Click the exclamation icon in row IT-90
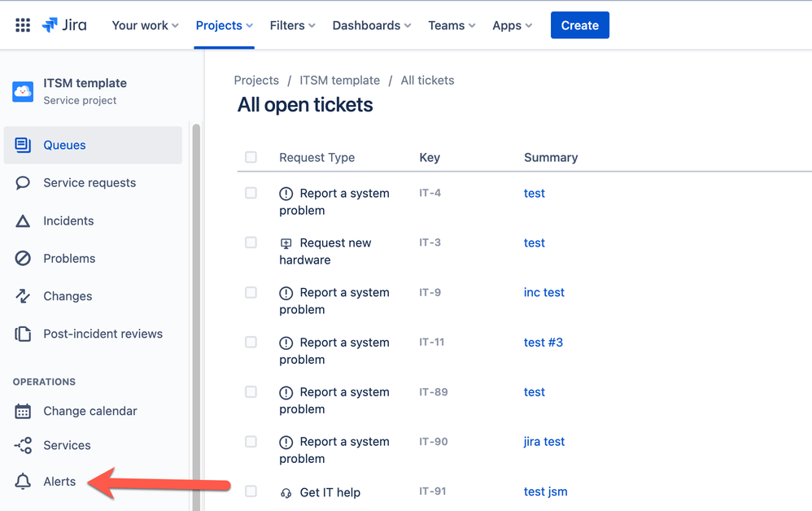Image resolution: width=812 pixels, height=511 pixels. (286, 442)
